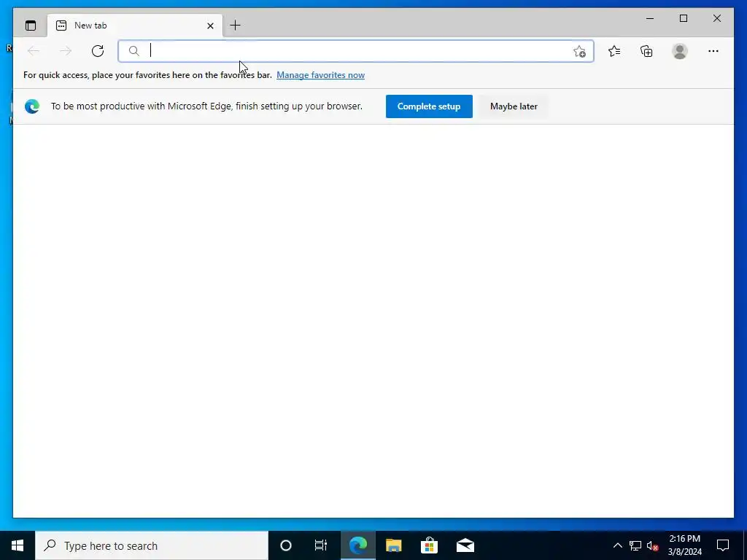Click the search magnifier in address bar
This screenshot has height=560, width=747.
pos(134,51)
